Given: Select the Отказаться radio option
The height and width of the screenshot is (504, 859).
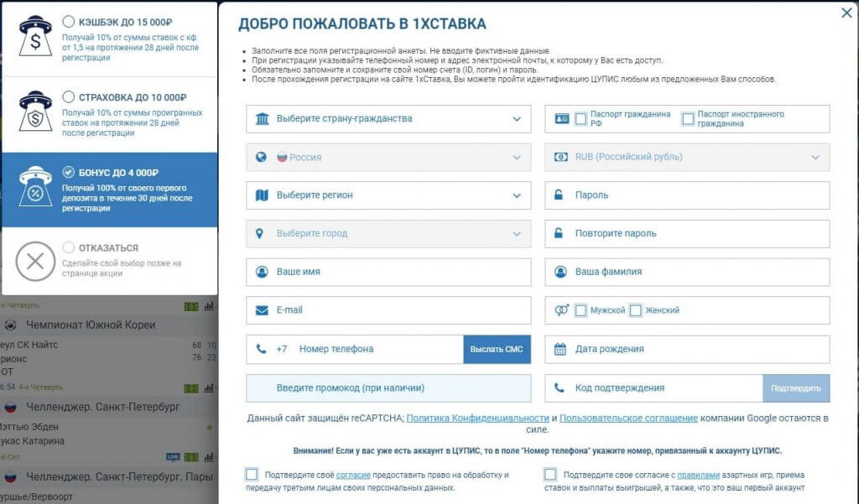Looking at the screenshot, I should [69, 247].
